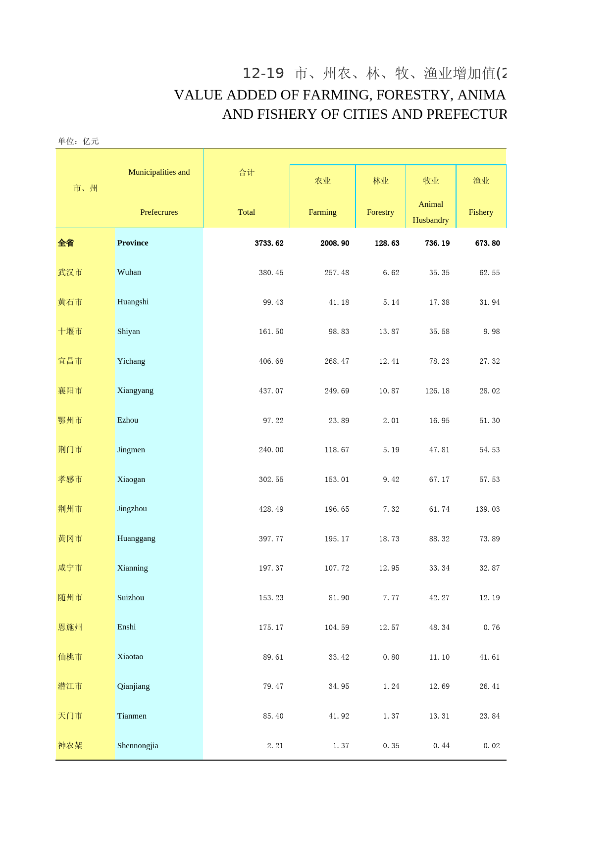Click the Fishery column header
614x868 pixels.
click(481, 212)
